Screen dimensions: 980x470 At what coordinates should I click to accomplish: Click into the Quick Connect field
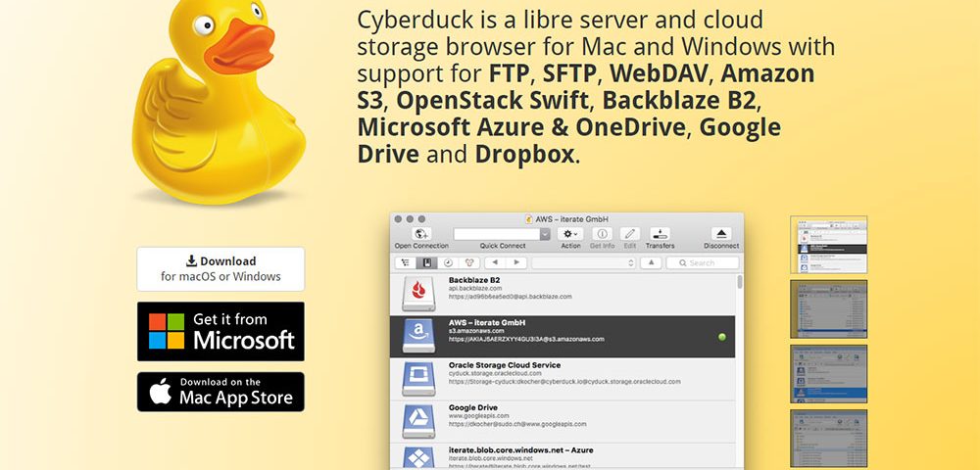pyautogui.click(x=497, y=234)
